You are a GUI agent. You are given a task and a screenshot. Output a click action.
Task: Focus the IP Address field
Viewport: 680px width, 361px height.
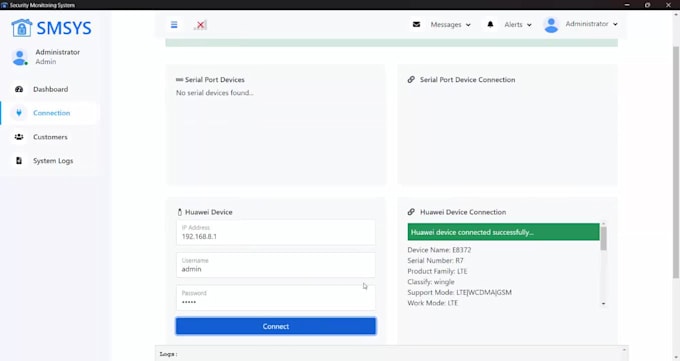pos(276,233)
